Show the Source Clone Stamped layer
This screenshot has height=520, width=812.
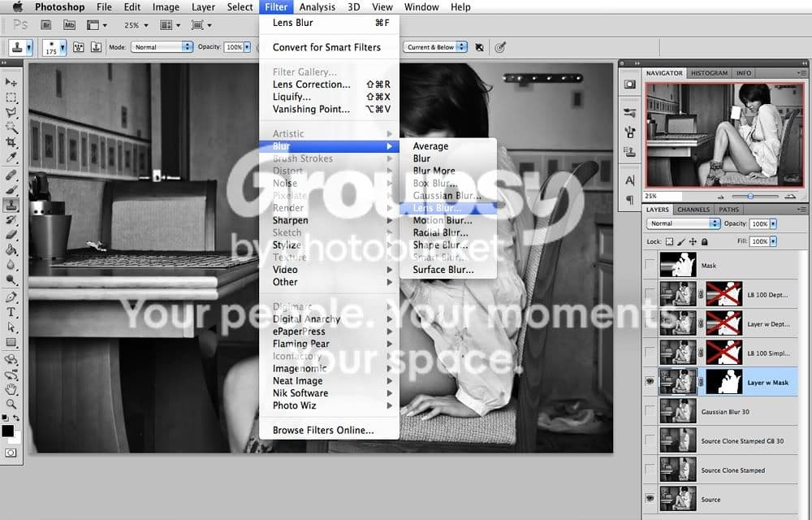[650, 470]
